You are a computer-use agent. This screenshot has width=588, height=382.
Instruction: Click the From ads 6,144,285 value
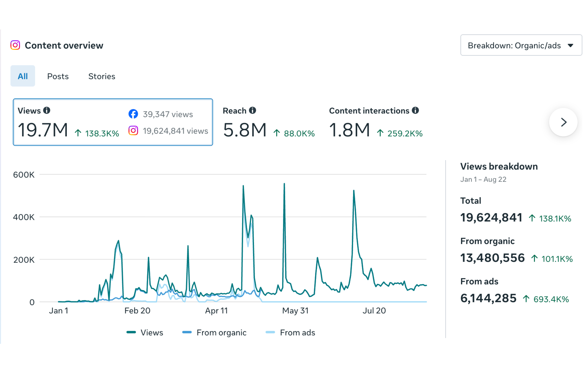tap(488, 298)
